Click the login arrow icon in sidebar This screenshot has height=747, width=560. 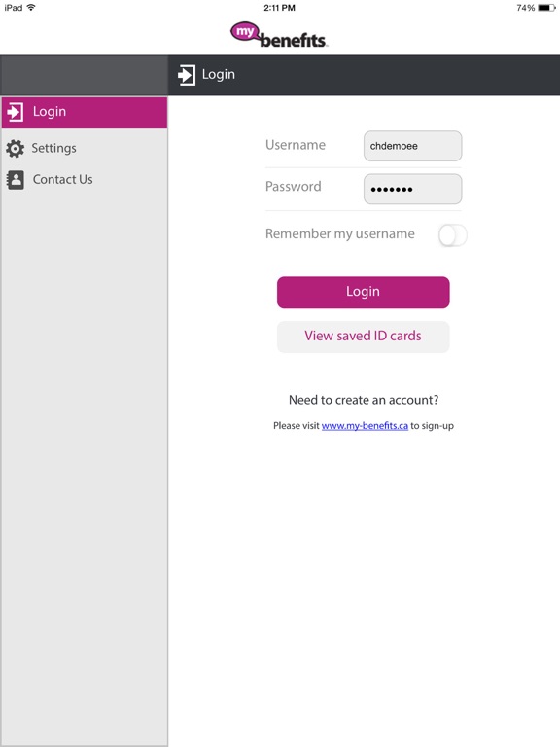click(16, 112)
